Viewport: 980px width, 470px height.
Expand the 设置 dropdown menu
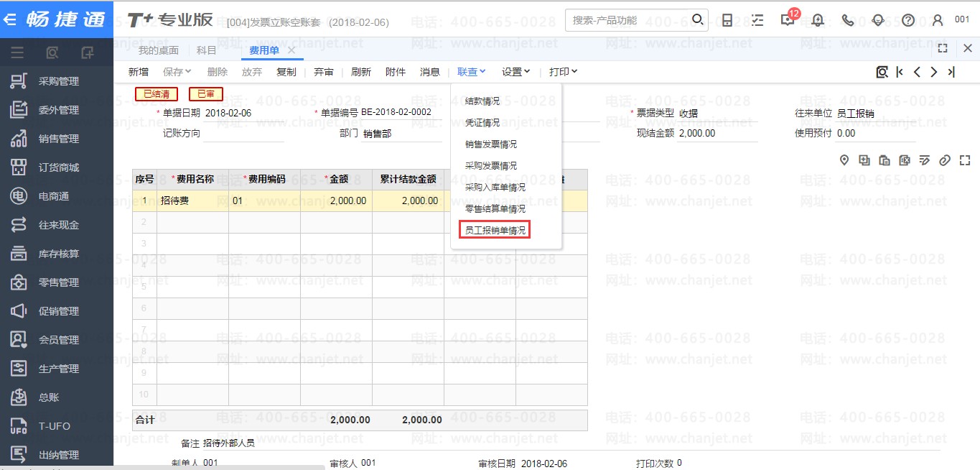(515, 72)
